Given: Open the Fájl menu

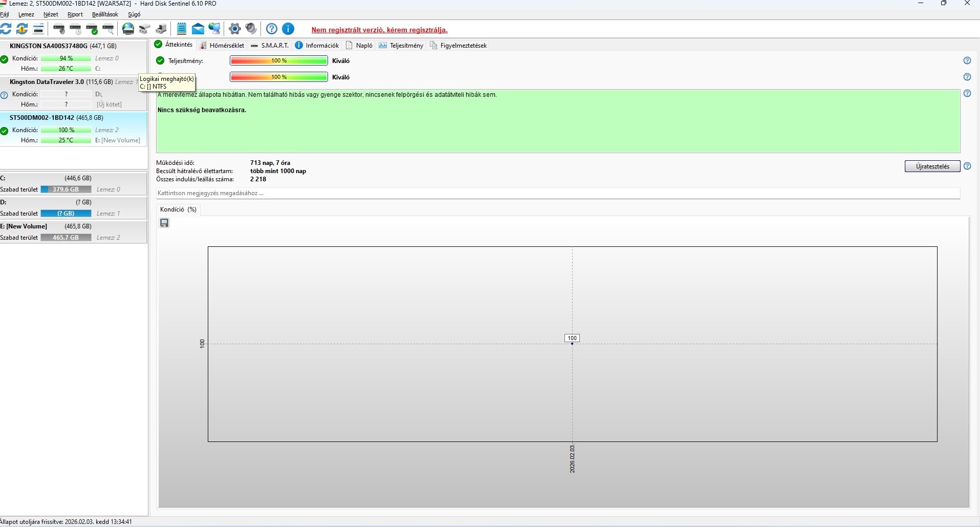Looking at the screenshot, I should (5, 14).
